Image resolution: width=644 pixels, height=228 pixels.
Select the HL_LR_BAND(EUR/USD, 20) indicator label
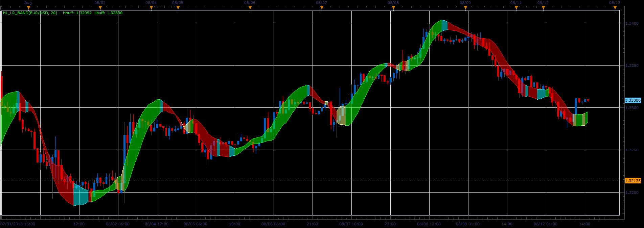point(30,13)
